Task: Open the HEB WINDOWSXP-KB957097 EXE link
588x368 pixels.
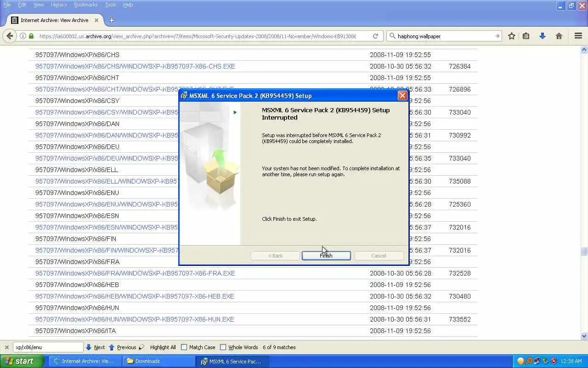Action: [135, 296]
